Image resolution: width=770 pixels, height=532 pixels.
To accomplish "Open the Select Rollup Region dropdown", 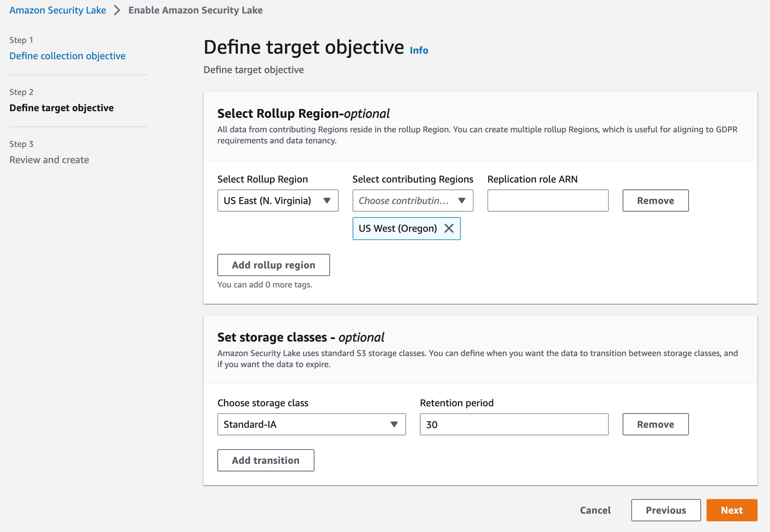I will [x=278, y=201].
